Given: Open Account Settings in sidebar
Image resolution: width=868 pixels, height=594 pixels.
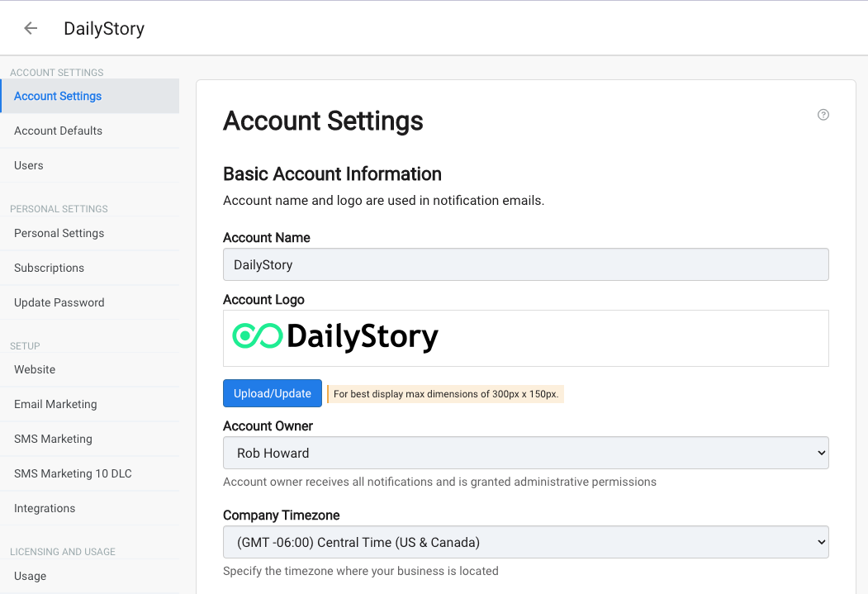Looking at the screenshot, I should pyautogui.click(x=90, y=96).
